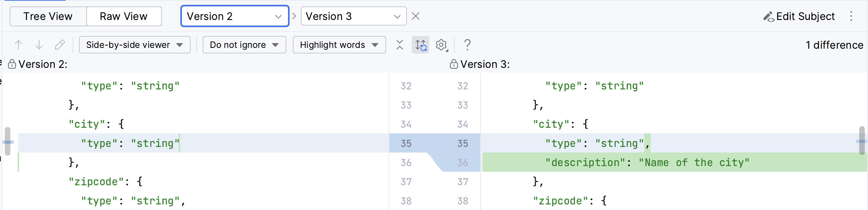Toggle lock icon beside Version 2 label
Image resolution: width=868 pixels, height=210 pixels.
point(12,64)
